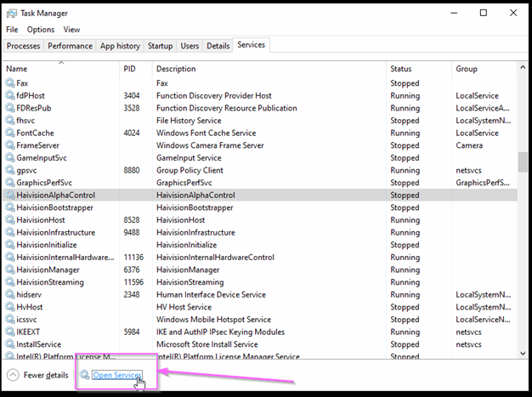Click the gear icon next to HaivisionHost
This screenshot has width=532, height=397.
coord(10,220)
